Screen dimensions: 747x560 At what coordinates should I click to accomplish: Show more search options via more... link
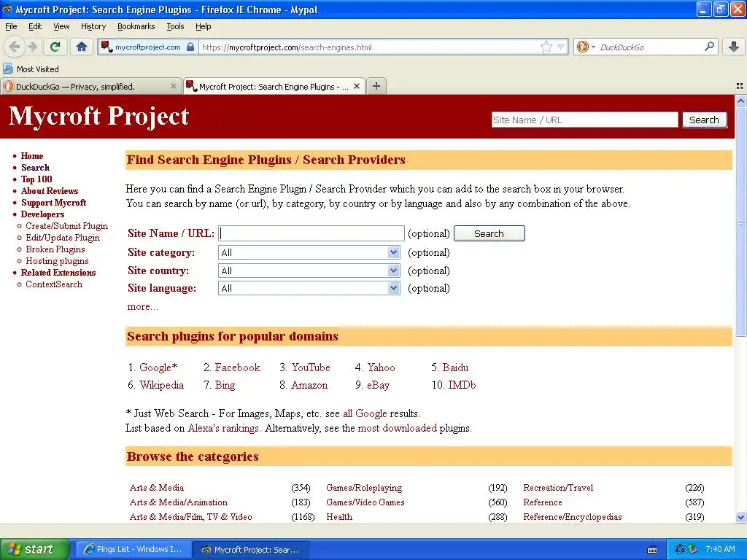(142, 307)
